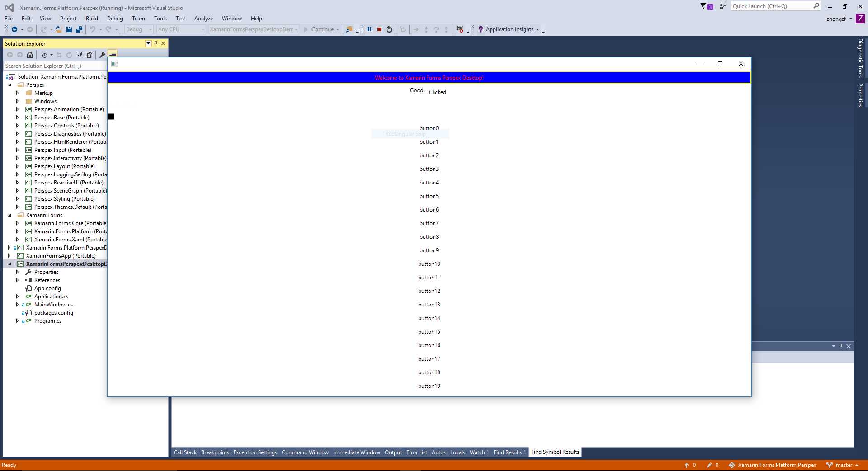Open the Team menu
868x471 pixels.
[x=138, y=19]
